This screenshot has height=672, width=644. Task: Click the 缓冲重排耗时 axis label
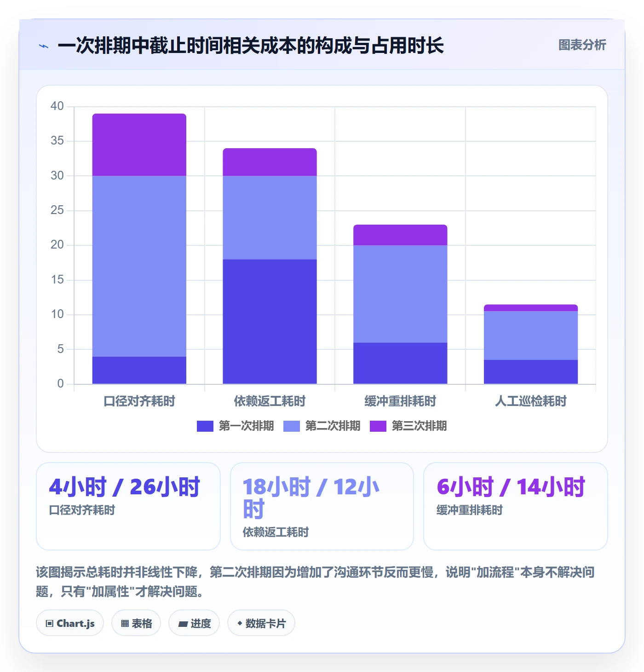point(400,401)
